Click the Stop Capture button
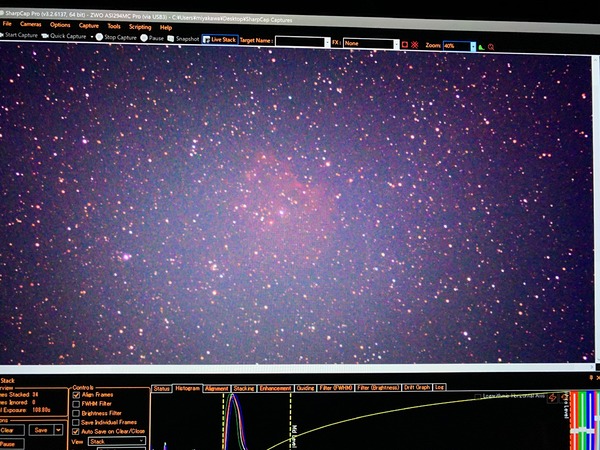600x450 pixels. pos(116,37)
